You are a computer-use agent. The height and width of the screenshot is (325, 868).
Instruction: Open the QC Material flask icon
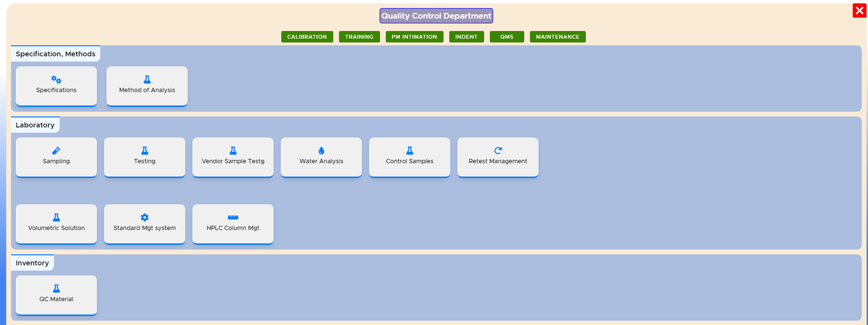click(56, 289)
